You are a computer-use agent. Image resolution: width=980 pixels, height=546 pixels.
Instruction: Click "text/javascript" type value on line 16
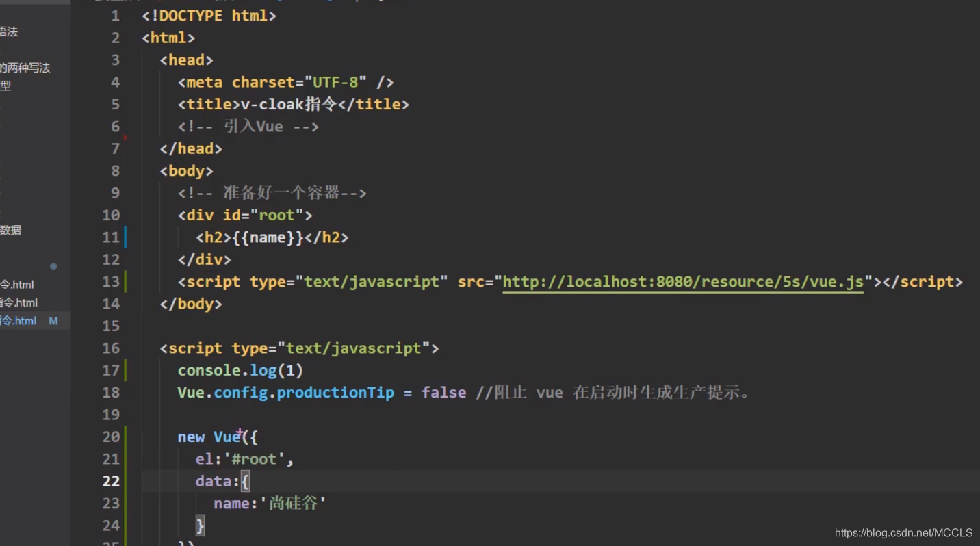point(353,348)
